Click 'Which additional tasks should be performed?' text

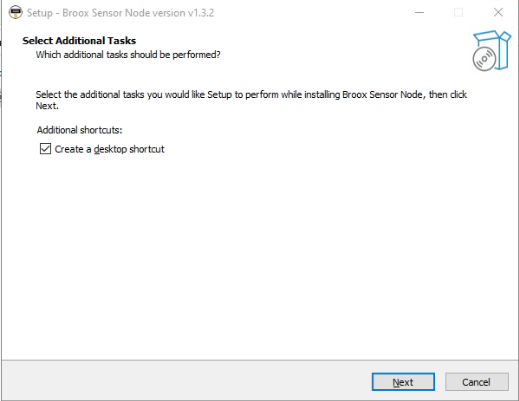128,55
